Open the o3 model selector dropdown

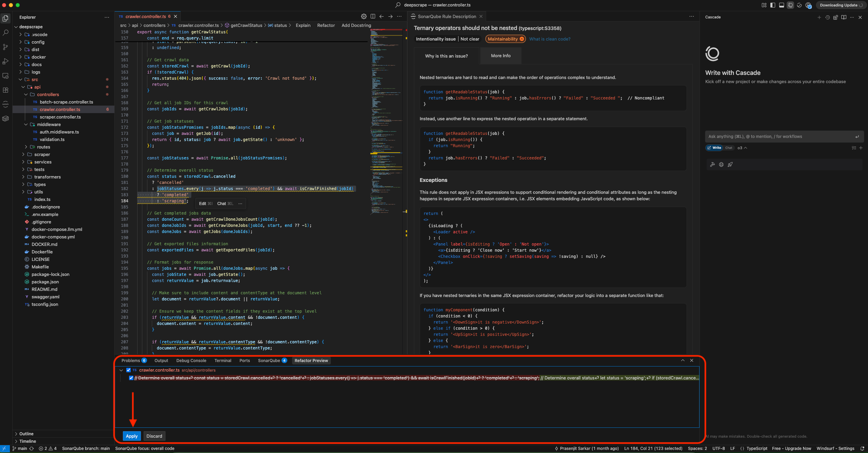(x=742, y=148)
